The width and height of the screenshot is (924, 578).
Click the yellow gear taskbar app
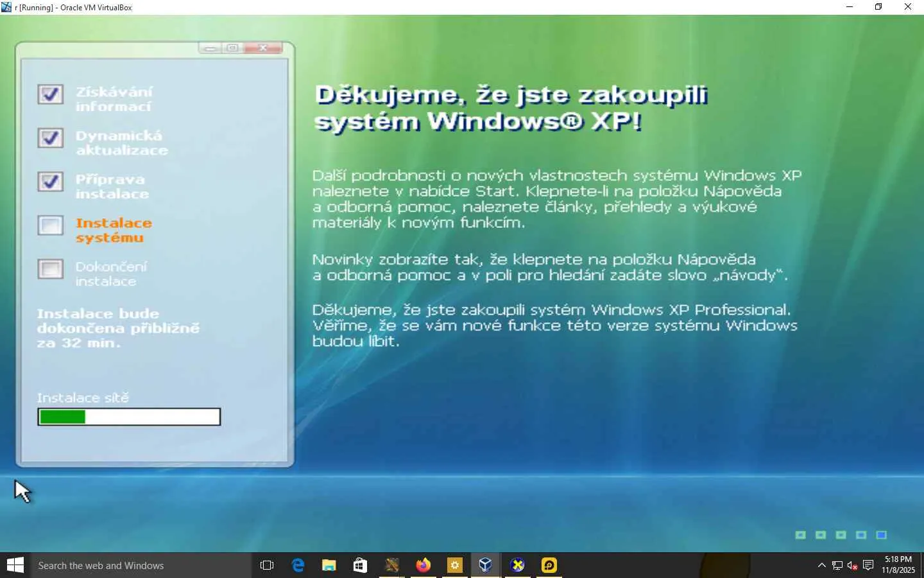tap(454, 565)
